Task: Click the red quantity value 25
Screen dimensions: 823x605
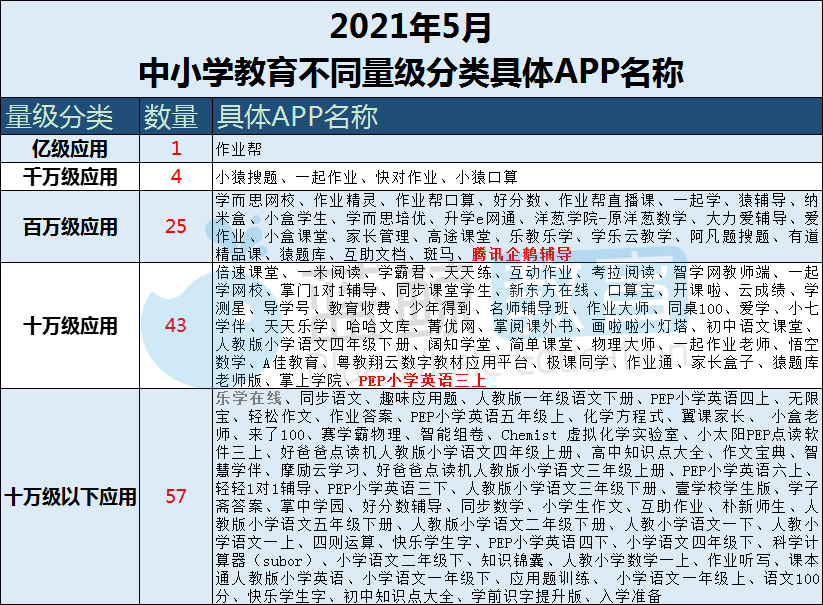Action: coord(176,227)
